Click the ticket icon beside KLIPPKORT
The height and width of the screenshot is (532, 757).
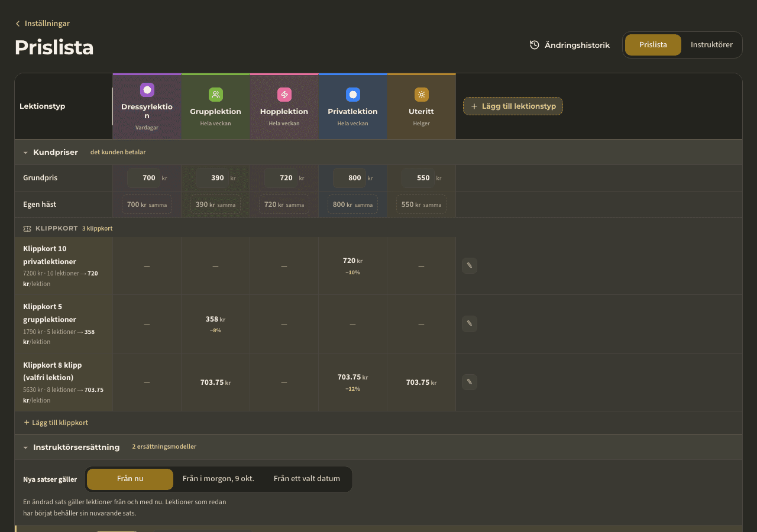(x=27, y=228)
